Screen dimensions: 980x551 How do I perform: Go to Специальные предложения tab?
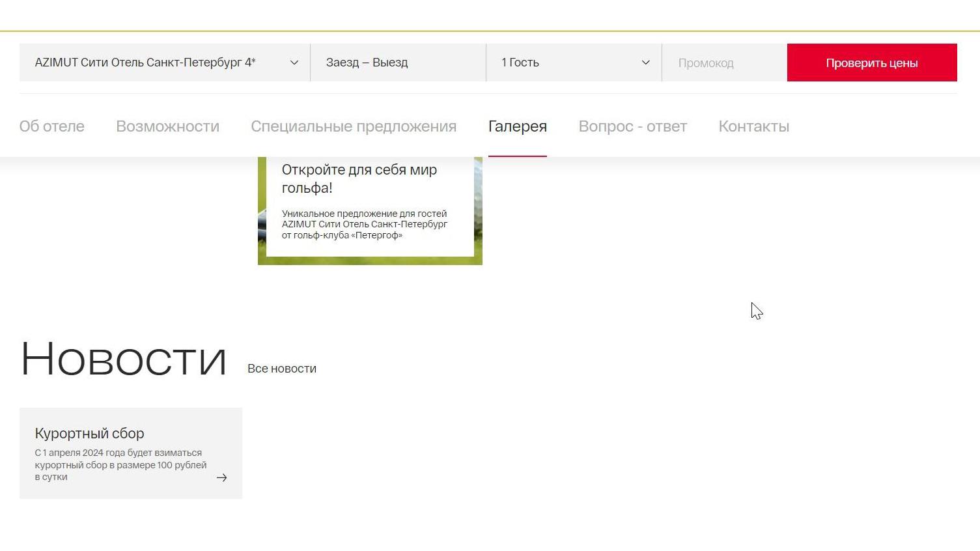(x=354, y=126)
